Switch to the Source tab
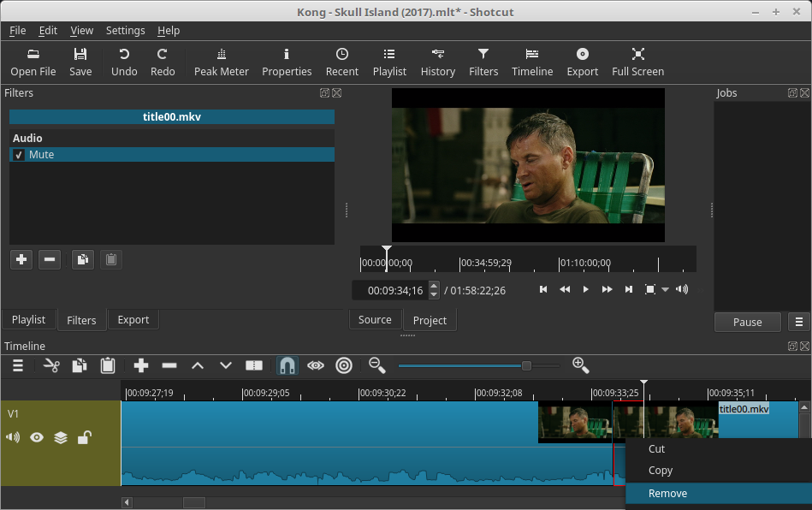The width and height of the screenshot is (812, 510). point(375,320)
